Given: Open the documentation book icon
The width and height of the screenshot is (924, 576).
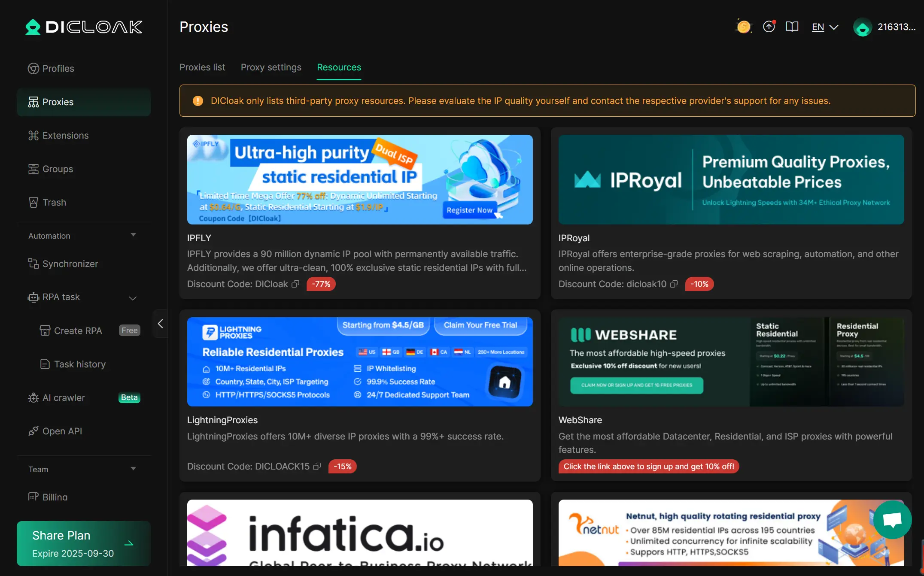Looking at the screenshot, I should (x=792, y=27).
